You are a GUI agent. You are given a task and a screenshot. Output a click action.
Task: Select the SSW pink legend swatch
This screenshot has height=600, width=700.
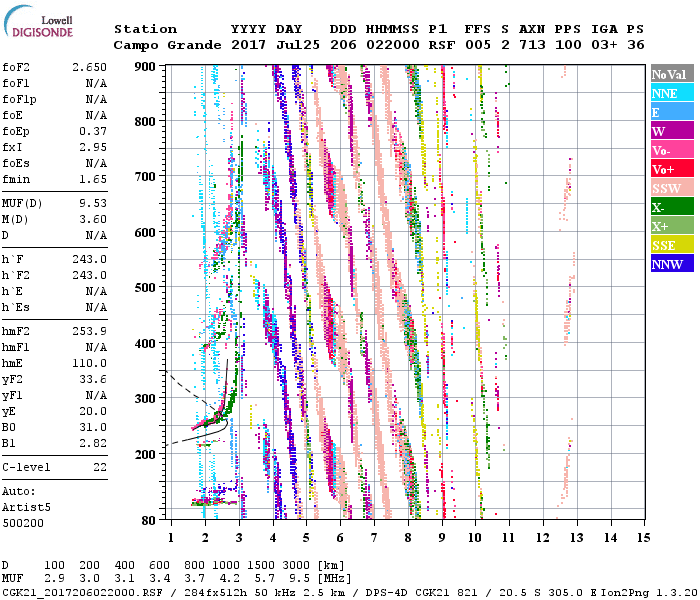coord(670,189)
